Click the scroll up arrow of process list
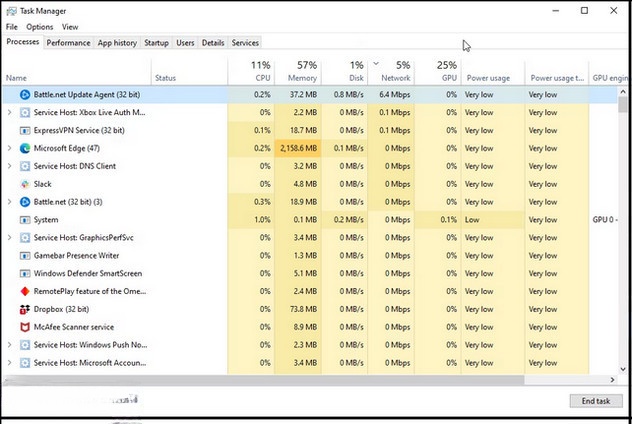Screen dimensions: 632x424 tap(623, 92)
